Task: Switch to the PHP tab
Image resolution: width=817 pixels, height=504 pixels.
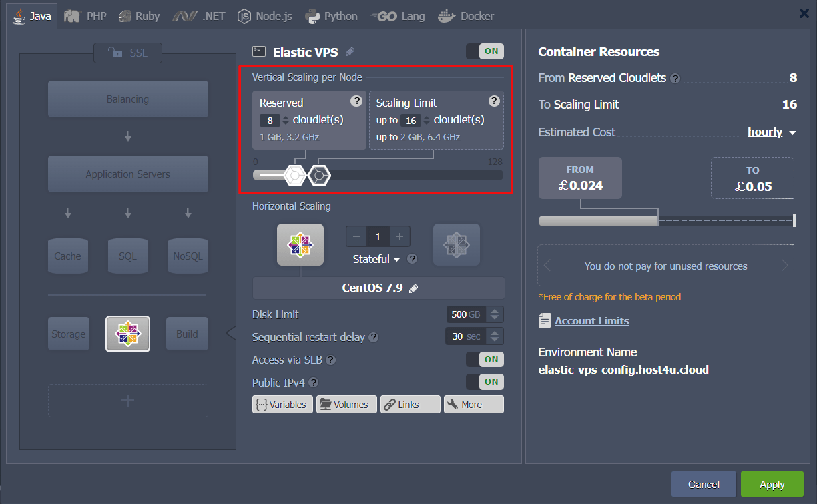Action: point(85,16)
